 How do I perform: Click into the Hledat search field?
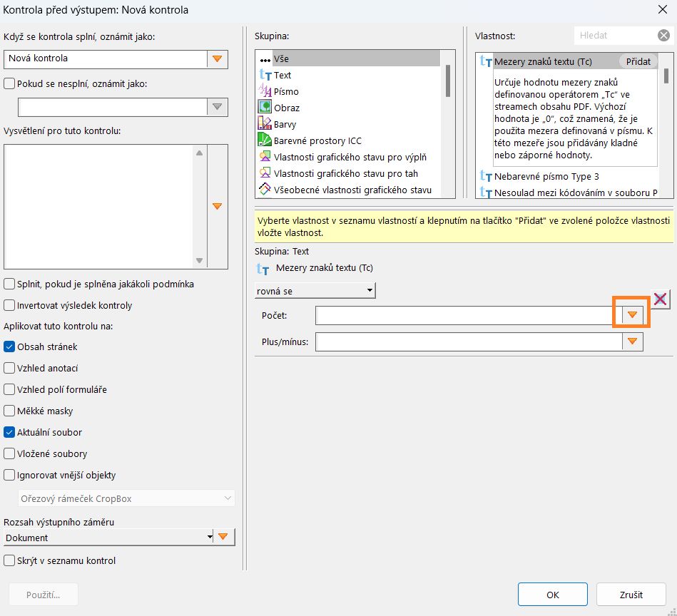(x=615, y=36)
